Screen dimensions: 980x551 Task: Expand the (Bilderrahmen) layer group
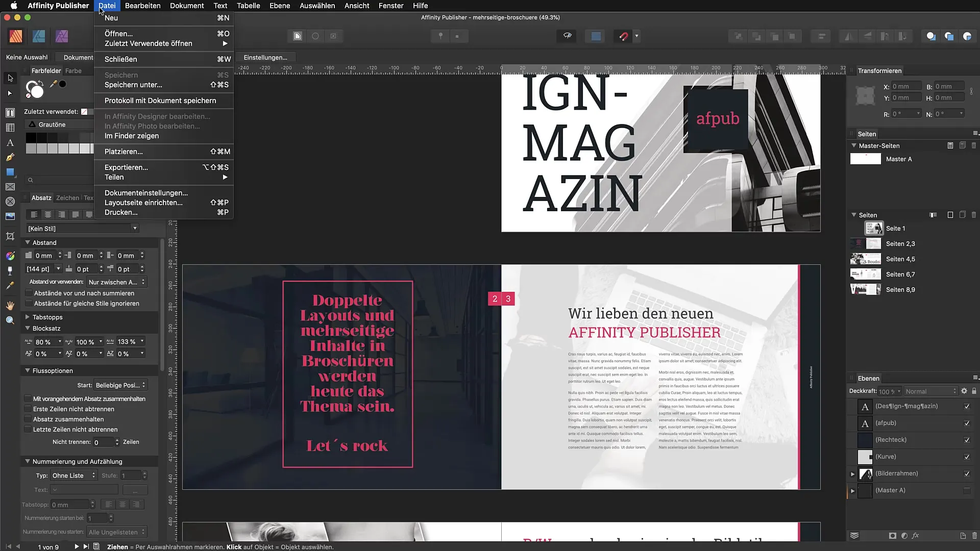(x=852, y=474)
